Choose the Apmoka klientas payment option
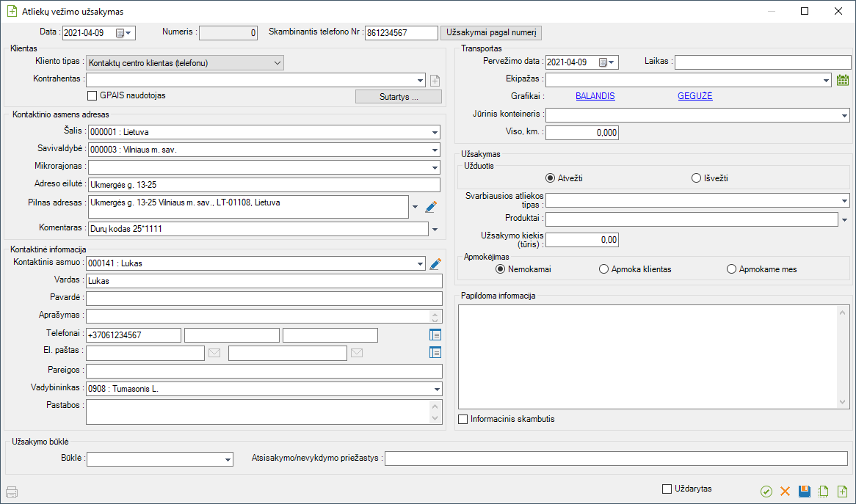 [x=604, y=269]
